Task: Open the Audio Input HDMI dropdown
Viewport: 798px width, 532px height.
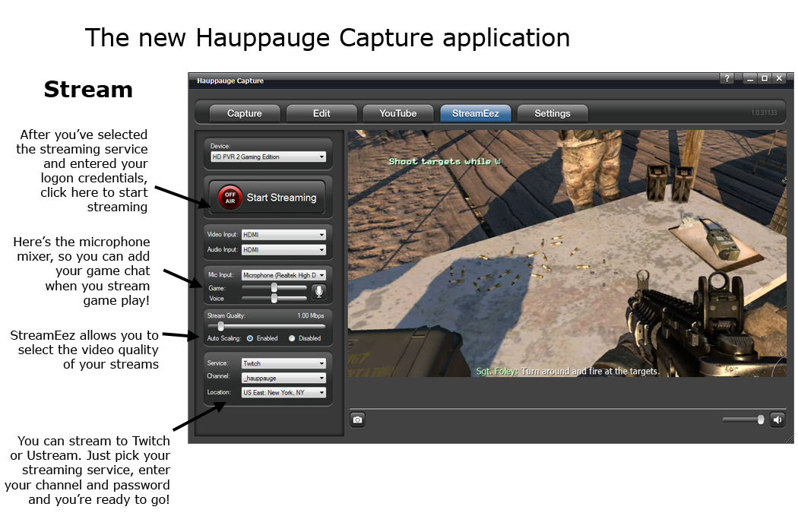Action: (283, 250)
